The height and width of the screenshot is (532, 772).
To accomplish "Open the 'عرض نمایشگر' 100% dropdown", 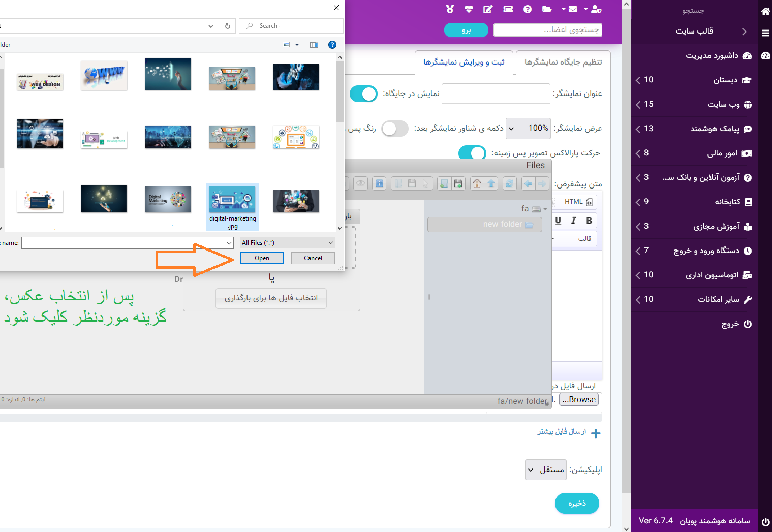I will coord(528,129).
